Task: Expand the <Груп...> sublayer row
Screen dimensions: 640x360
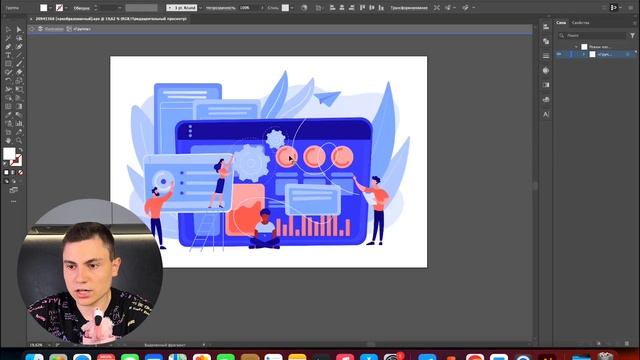Action: pos(584,54)
